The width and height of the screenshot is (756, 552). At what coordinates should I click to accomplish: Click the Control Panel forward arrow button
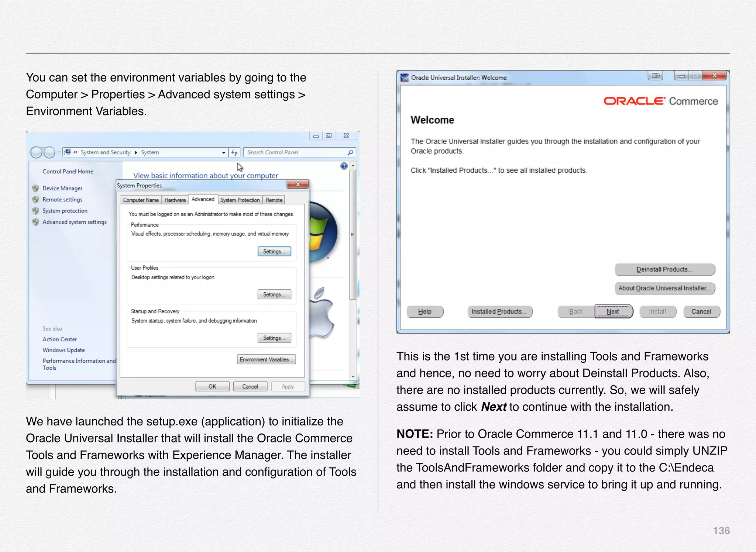coord(49,152)
